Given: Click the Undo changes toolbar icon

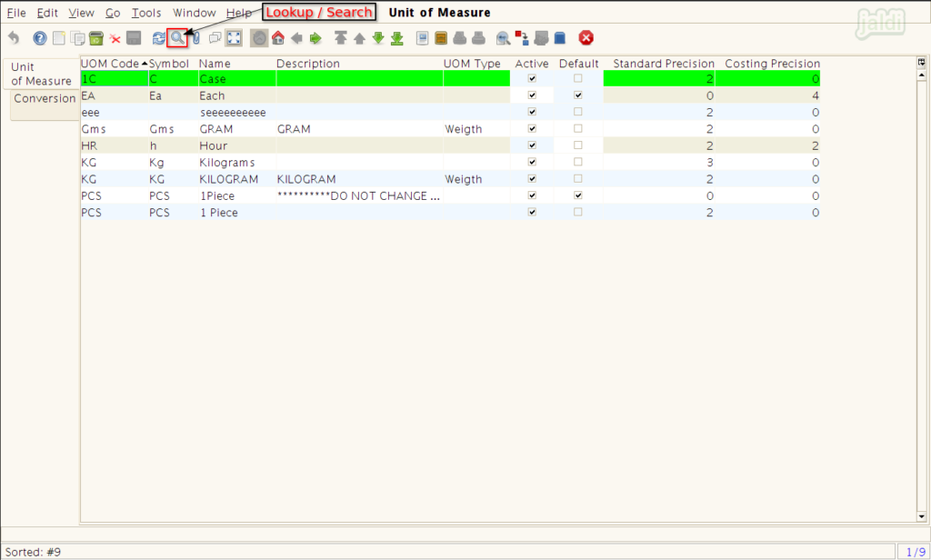Looking at the screenshot, I should [x=14, y=38].
